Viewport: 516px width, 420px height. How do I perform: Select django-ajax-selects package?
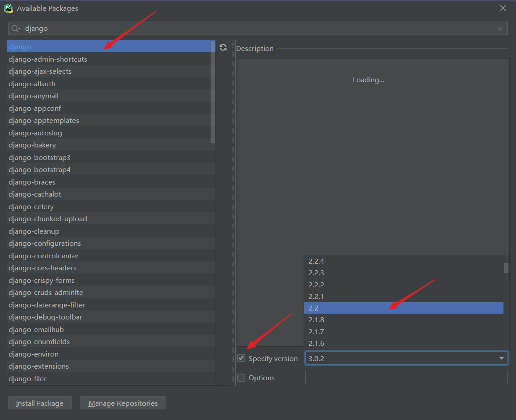[x=111, y=71]
